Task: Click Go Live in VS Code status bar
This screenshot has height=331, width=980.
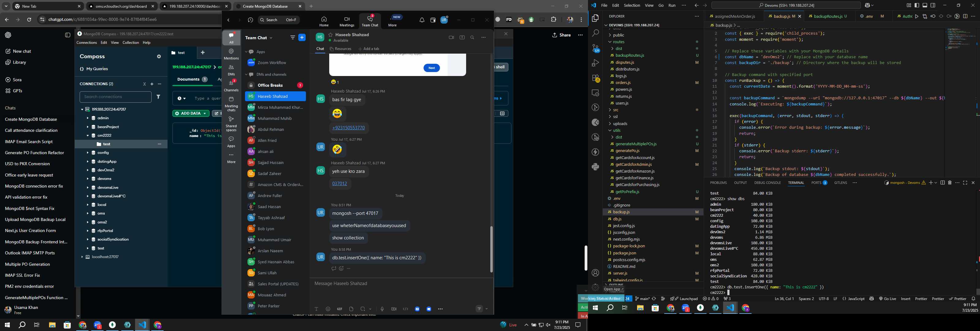Action: [x=888, y=299]
